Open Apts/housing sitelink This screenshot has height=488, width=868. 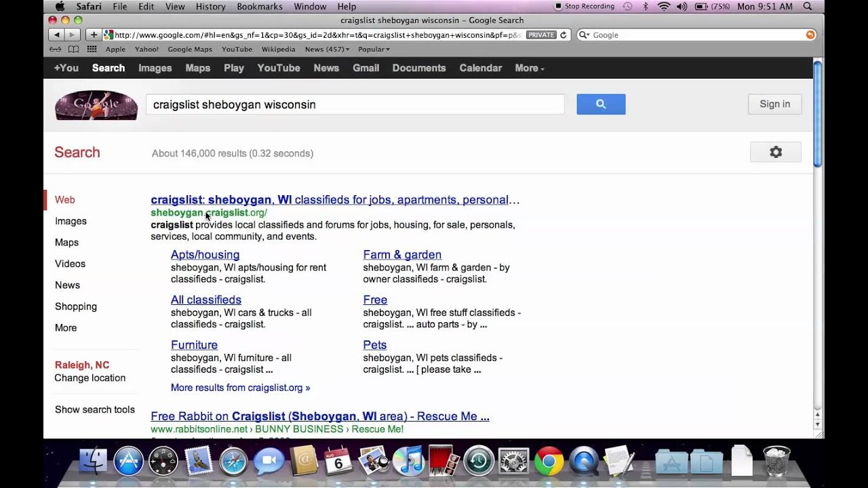point(205,255)
